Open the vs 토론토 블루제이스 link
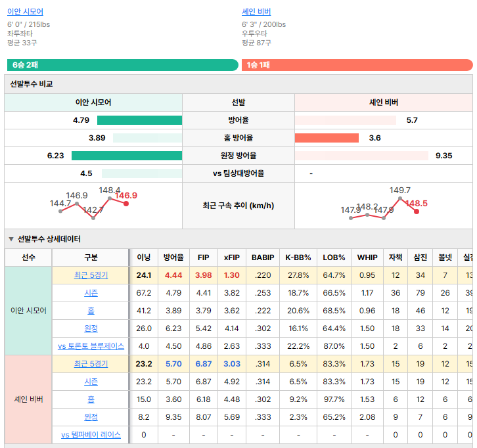This screenshot has height=448, width=477. [91, 346]
